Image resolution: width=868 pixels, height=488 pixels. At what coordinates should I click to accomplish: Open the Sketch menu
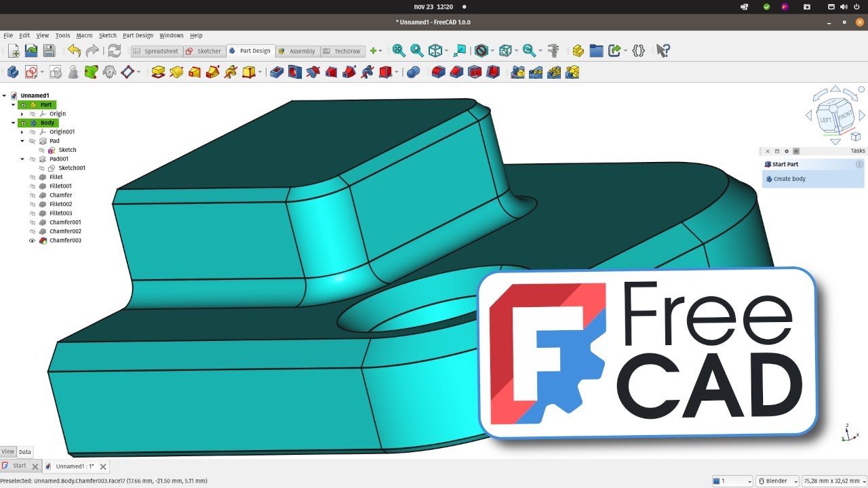(108, 35)
